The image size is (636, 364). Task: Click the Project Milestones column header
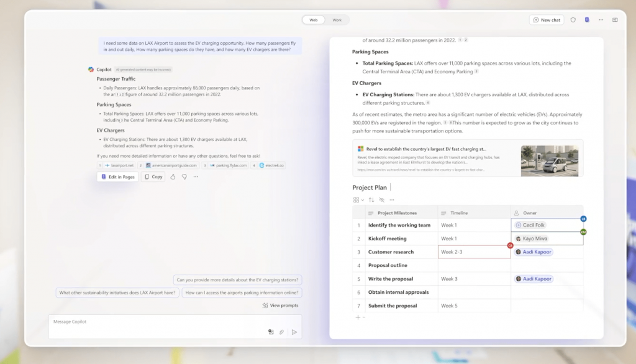[401, 213]
